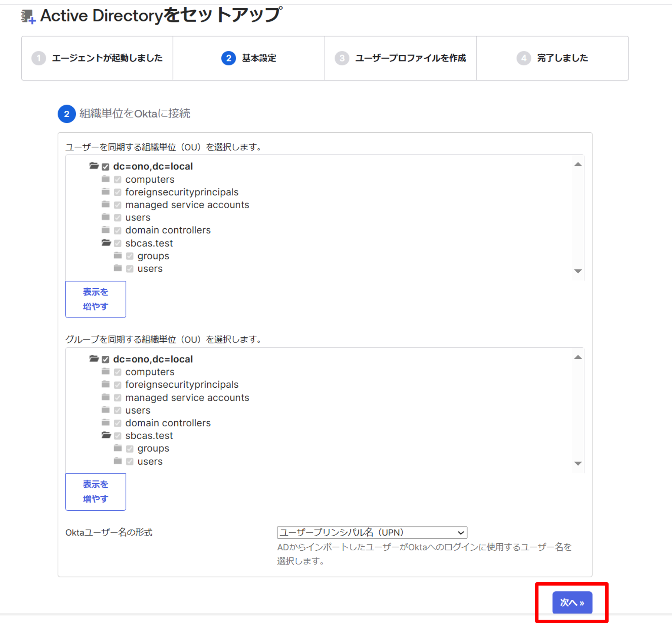Click the groups folder icon in user OU tree
Image resolution: width=672 pixels, height=623 pixels.
point(118,255)
